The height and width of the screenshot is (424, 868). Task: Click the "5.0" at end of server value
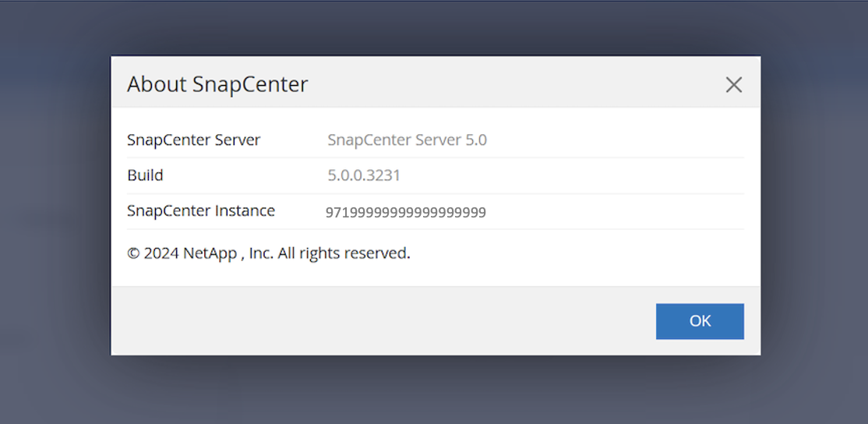click(476, 140)
